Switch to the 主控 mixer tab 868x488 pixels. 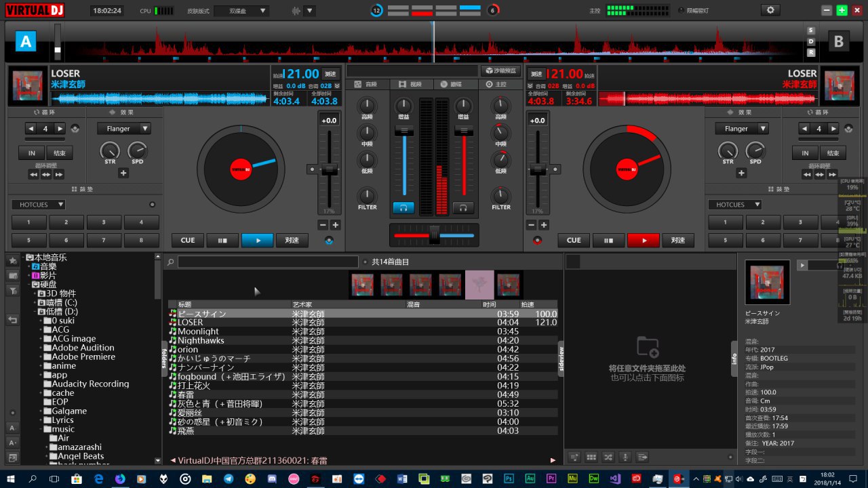pyautogui.click(x=497, y=85)
